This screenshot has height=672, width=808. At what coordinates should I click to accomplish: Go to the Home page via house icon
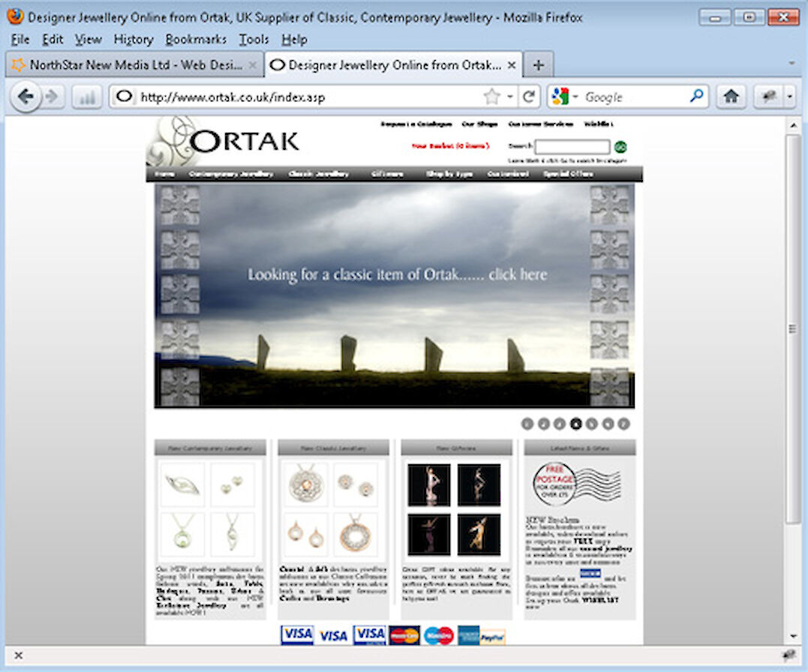point(731,96)
